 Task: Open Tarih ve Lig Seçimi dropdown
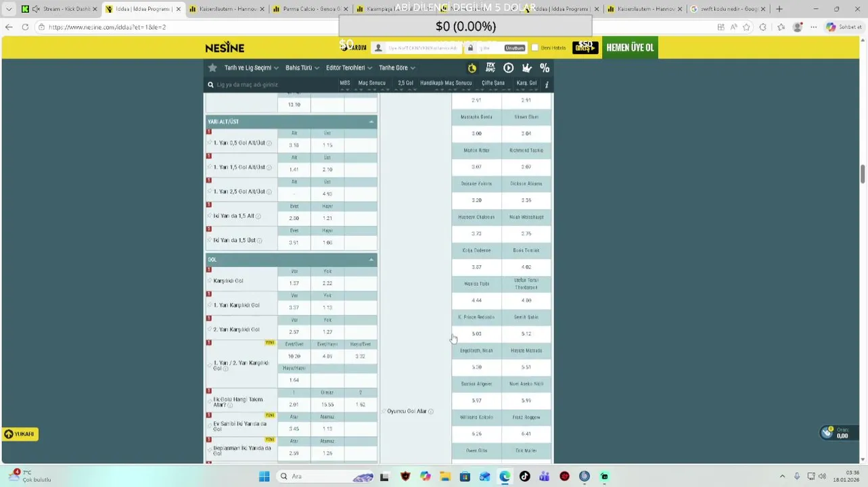click(252, 68)
